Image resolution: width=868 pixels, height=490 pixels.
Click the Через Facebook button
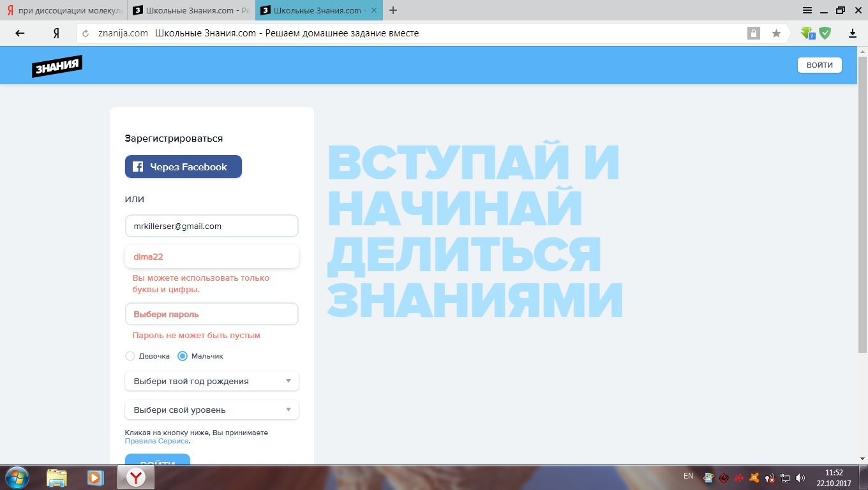click(183, 167)
